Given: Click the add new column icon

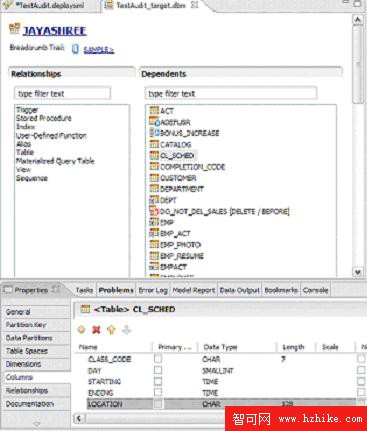Looking at the screenshot, I should (81, 330).
